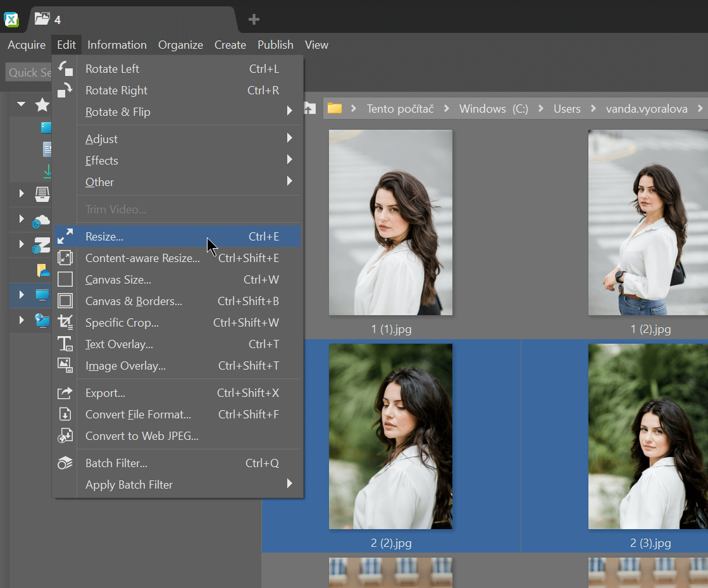Open a new tab with plus button
708x588 pixels.
[x=254, y=20]
